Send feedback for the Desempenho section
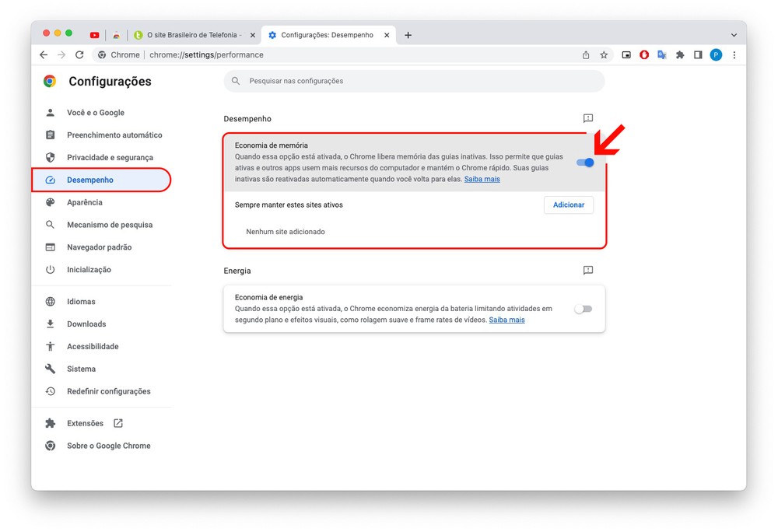Image resolution: width=778 pixels, height=532 pixels. pyautogui.click(x=588, y=118)
